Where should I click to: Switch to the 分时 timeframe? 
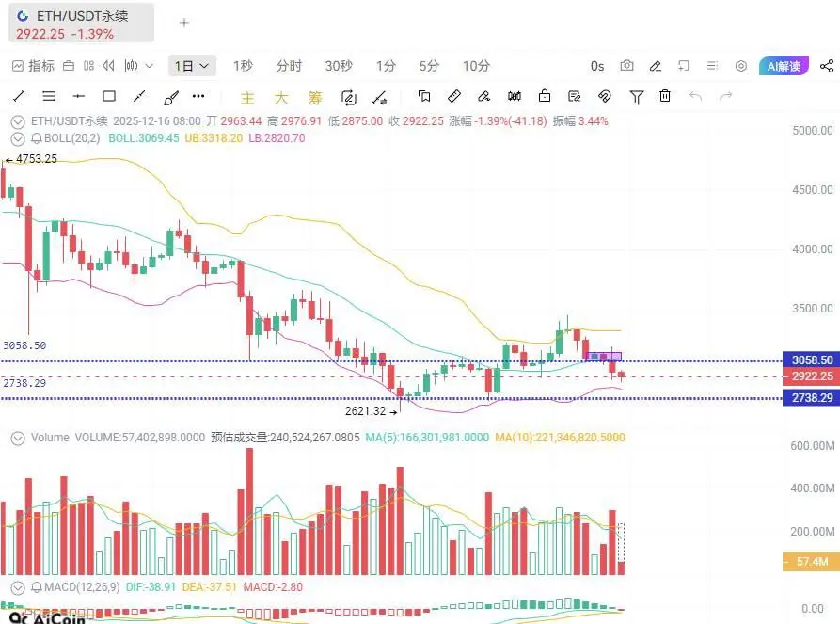click(290, 66)
